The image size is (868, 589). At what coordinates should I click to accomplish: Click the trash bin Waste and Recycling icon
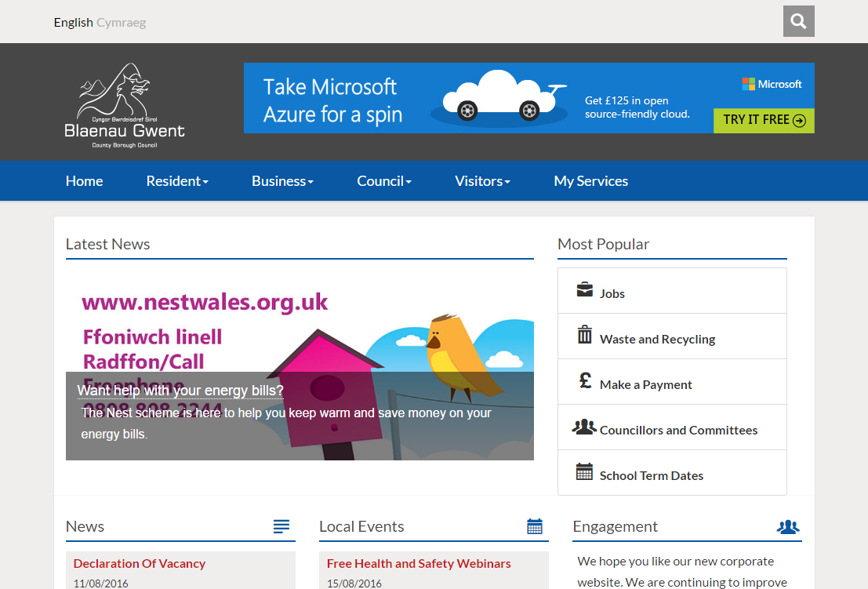click(584, 336)
